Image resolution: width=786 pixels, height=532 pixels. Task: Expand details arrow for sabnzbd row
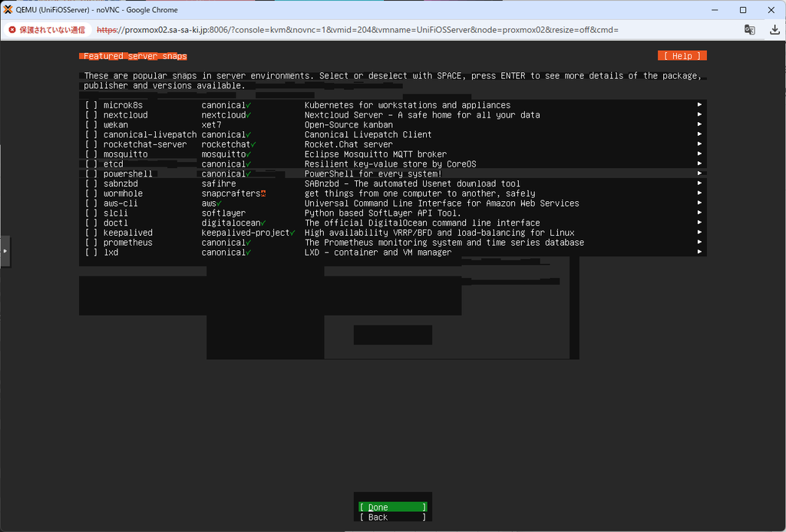pyautogui.click(x=699, y=183)
